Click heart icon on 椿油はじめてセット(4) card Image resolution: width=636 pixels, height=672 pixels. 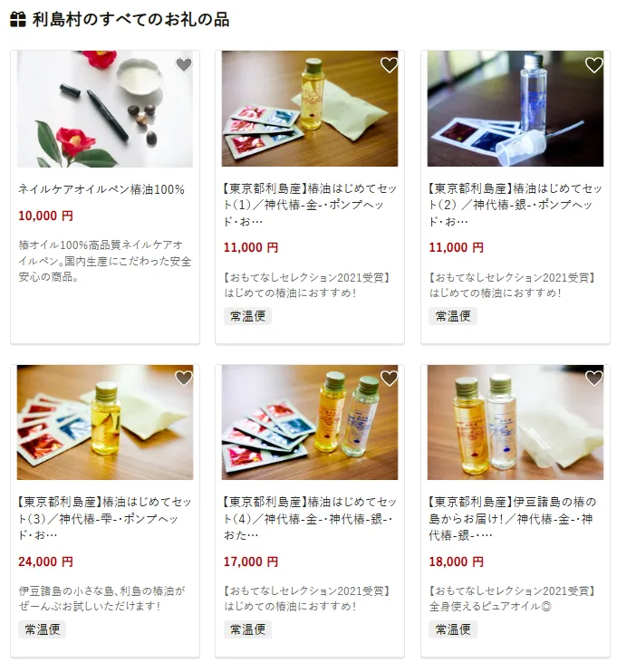pos(390,378)
